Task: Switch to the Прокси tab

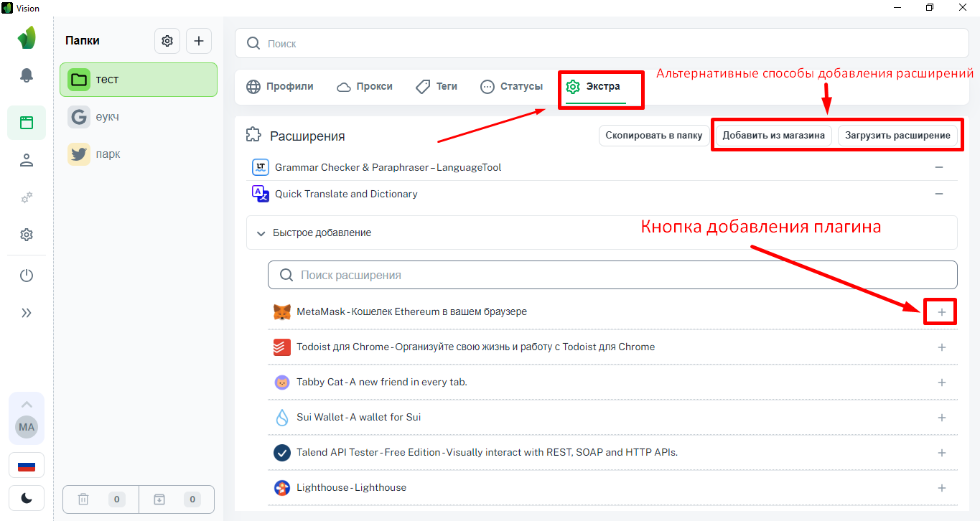Action: click(364, 86)
